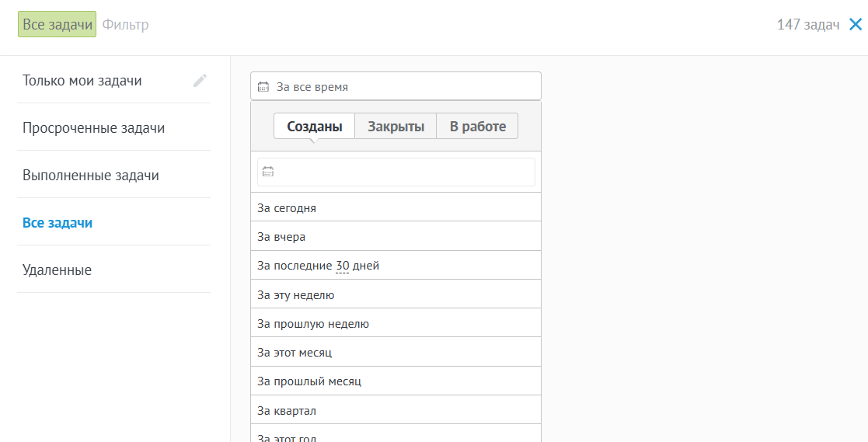This screenshot has width=868, height=442.
Task: Close the filter panel with the X icon
Action: point(856,25)
